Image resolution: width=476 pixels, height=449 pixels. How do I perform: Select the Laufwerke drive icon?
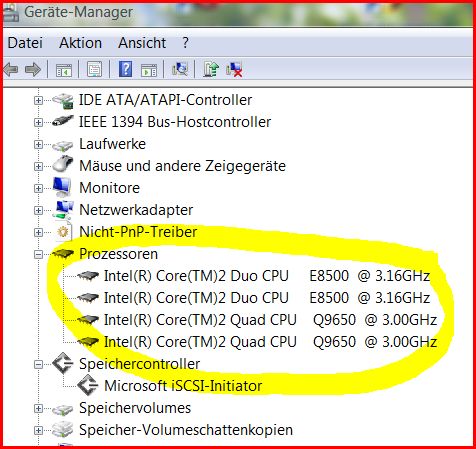click(63, 145)
